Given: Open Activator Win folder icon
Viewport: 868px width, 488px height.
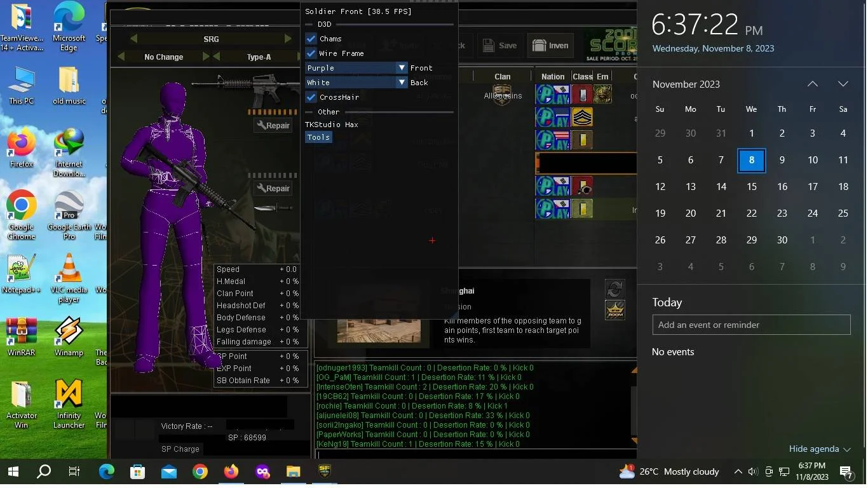Looking at the screenshot, I should (22, 404).
